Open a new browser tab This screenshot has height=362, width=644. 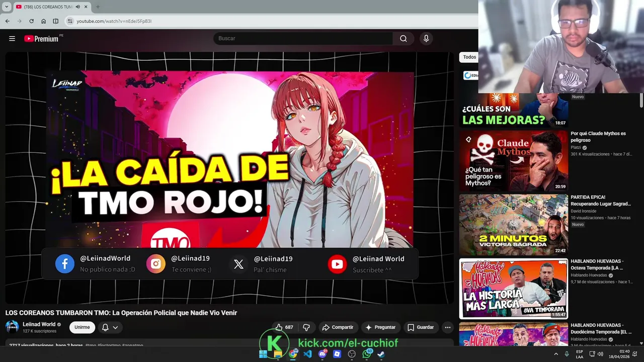coord(98,7)
